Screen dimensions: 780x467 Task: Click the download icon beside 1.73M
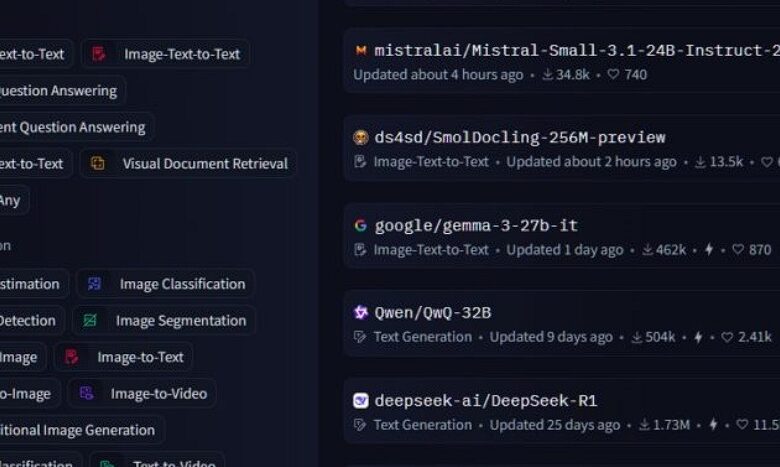645,425
